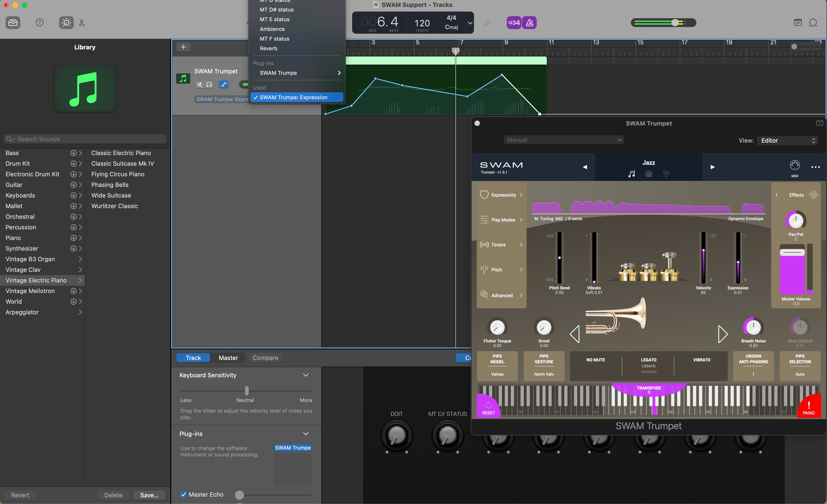Turn the DOIT knob
The image size is (827, 504).
click(397, 435)
